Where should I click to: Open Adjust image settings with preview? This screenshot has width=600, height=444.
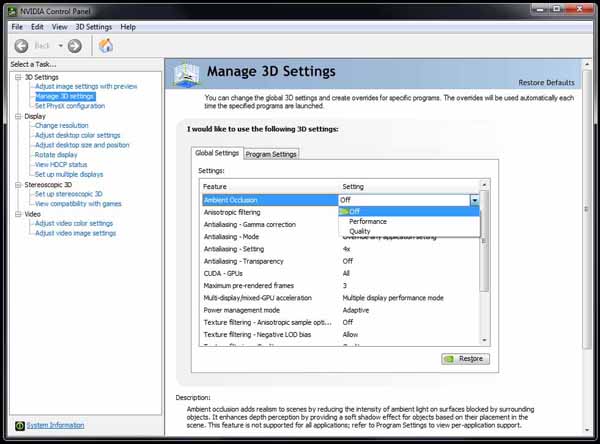point(86,87)
